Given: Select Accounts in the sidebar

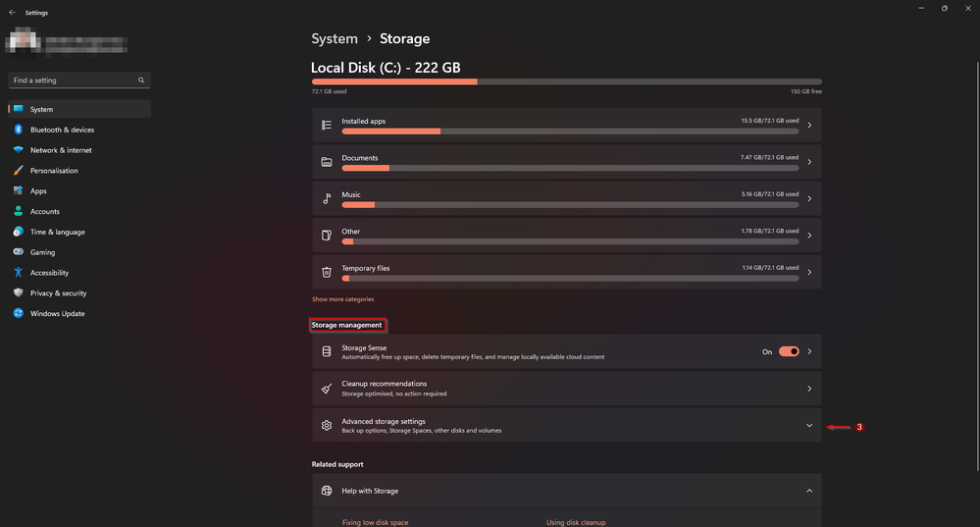Looking at the screenshot, I should [45, 212].
